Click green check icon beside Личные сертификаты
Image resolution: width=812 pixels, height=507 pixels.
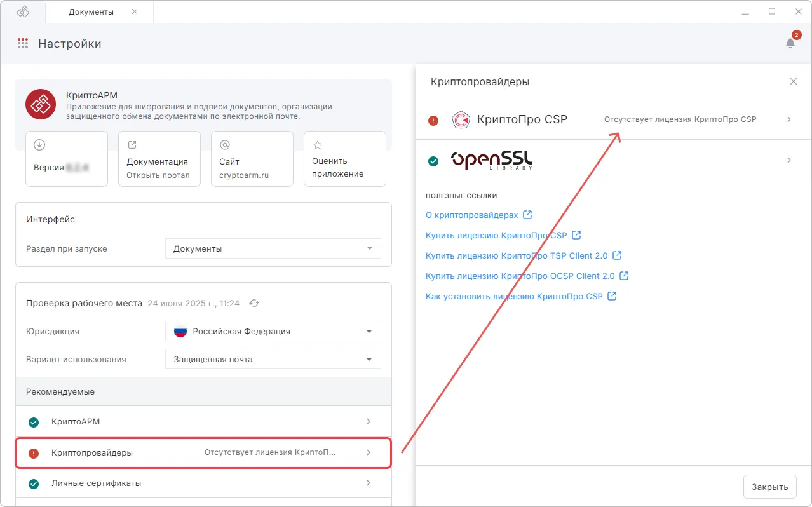click(x=34, y=483)
